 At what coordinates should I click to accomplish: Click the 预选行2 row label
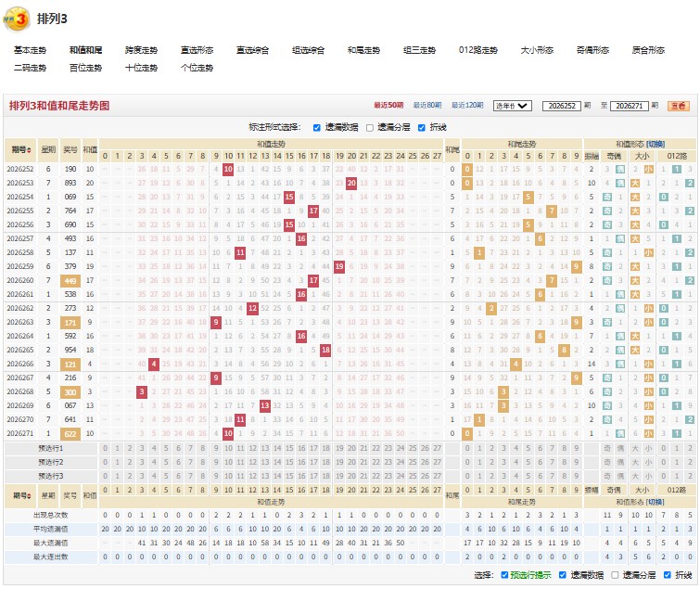click(50, 462)
